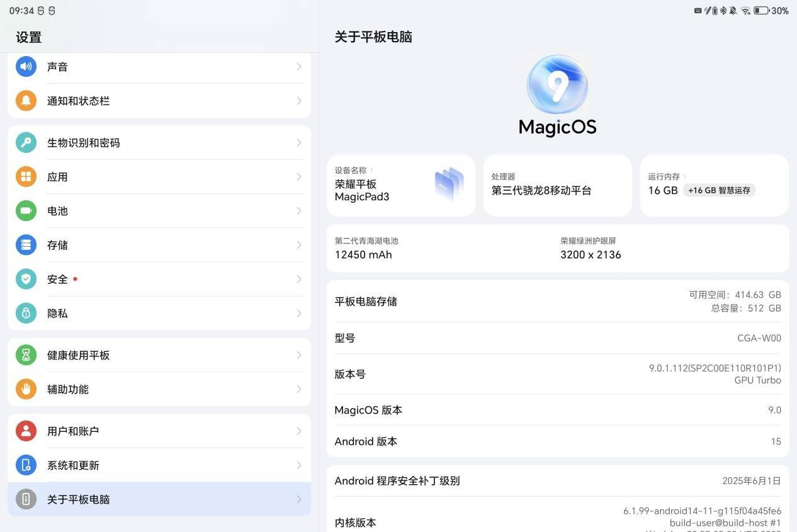The image size is (797, 532).
Task: Expand chevron on the 存储 row
Action: pyautogui.click(x=299, y=245)
